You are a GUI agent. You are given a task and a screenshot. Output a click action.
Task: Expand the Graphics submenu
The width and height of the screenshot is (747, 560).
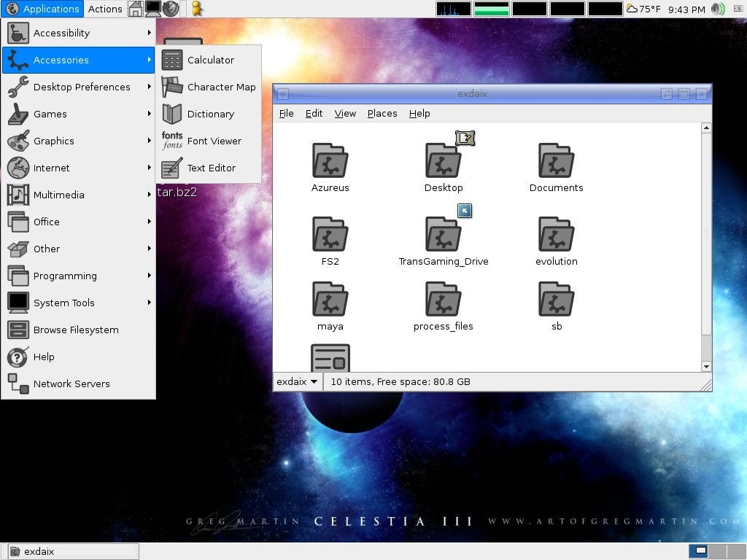(79, 141)
